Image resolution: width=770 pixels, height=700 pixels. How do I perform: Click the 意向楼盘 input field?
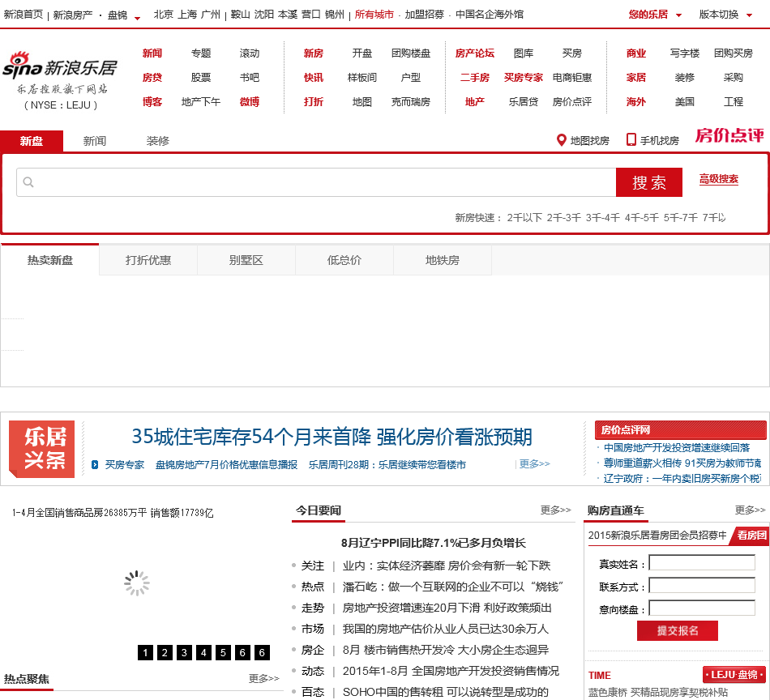(702, 608)
